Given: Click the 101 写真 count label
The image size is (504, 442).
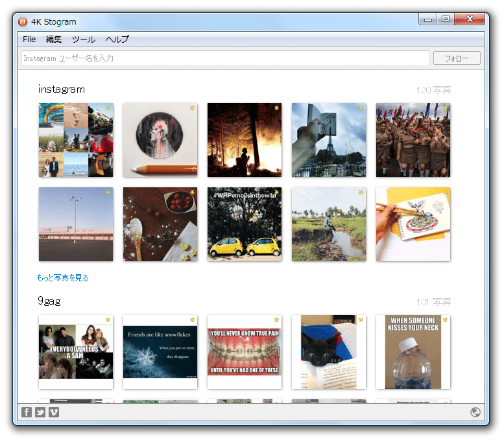Looking at the screenshot, I should (433, 302).
